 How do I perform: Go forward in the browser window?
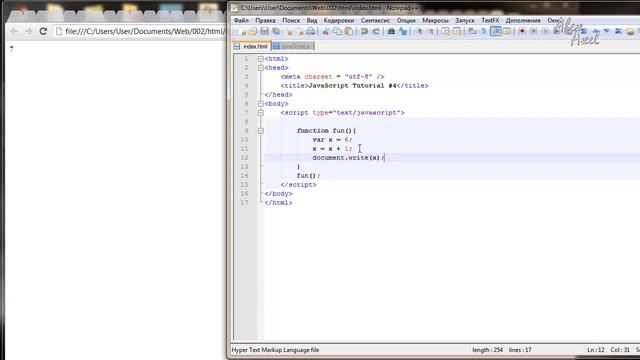point(28,31)
